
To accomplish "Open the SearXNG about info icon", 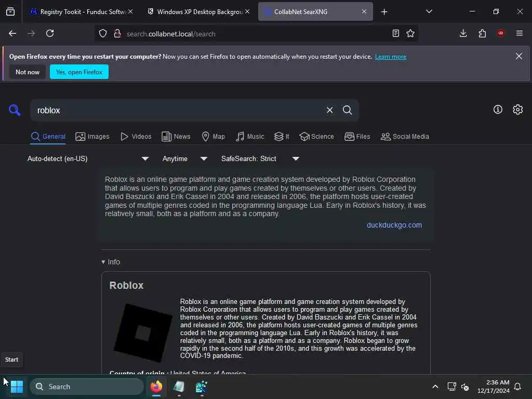I will click(498, 109).
